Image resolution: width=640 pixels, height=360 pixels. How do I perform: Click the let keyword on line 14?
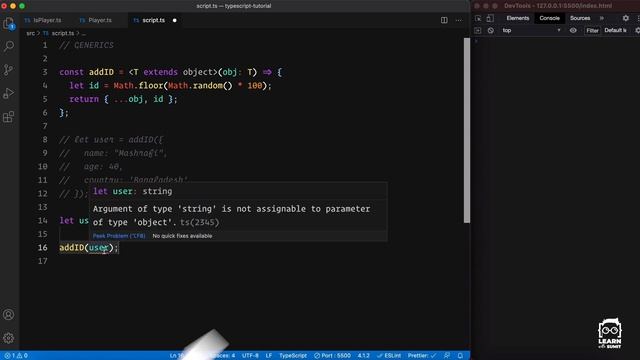coord(67,221)
